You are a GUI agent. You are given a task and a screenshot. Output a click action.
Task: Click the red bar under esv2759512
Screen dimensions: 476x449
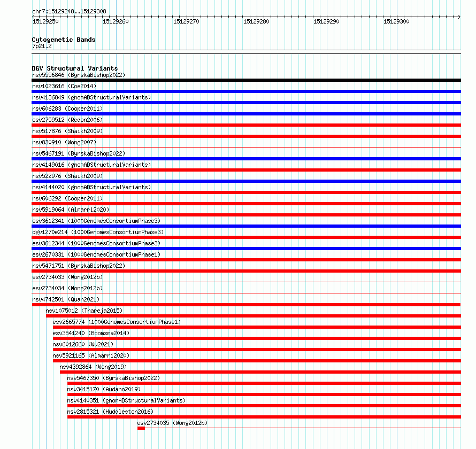pyautogui.click(x=246, y=125)
